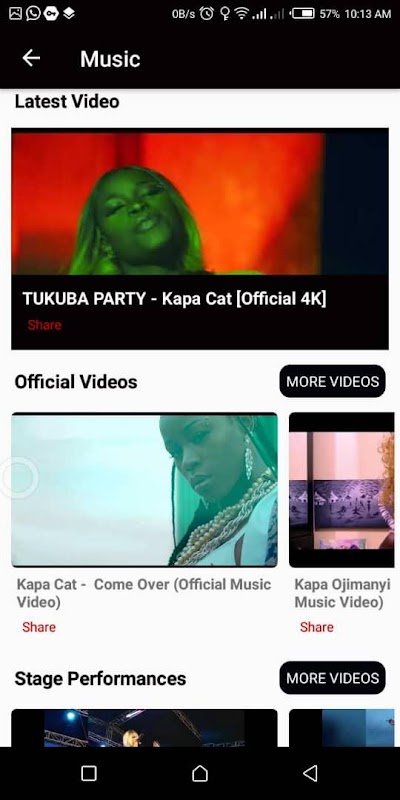Viewport: 400px width, 800px height.
Task: Tap the Wi-Fi signal icon in status bar
Action: [x=241, y=14]
